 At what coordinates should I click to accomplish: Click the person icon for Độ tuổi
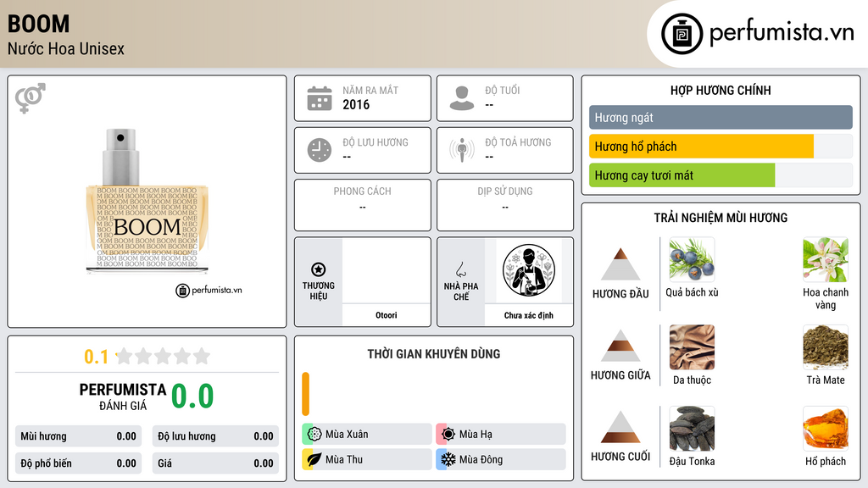point(462,98)
